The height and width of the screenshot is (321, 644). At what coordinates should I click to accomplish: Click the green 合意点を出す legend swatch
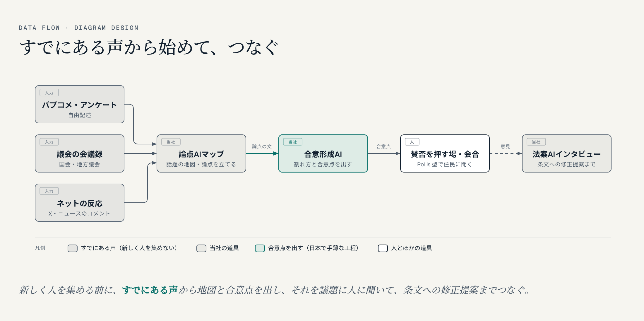(260, 248)
